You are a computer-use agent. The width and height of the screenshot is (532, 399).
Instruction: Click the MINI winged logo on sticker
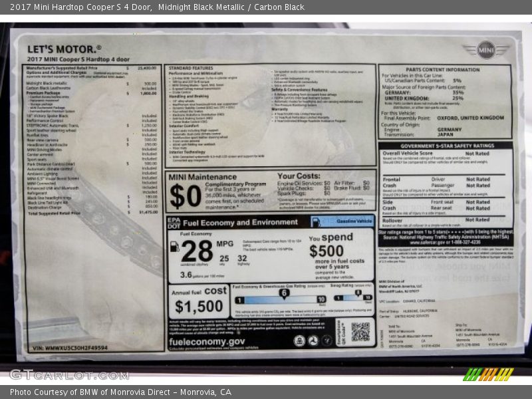pyautogui.click(x=486, y=50)
